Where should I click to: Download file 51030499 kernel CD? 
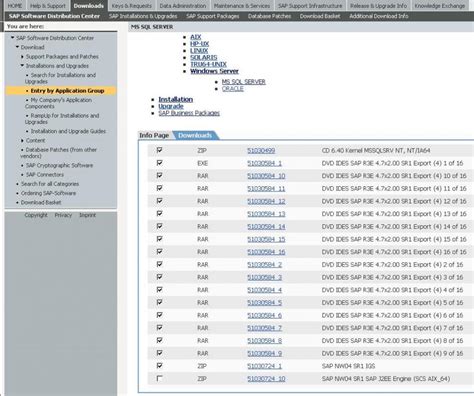(x=261, y=151)
